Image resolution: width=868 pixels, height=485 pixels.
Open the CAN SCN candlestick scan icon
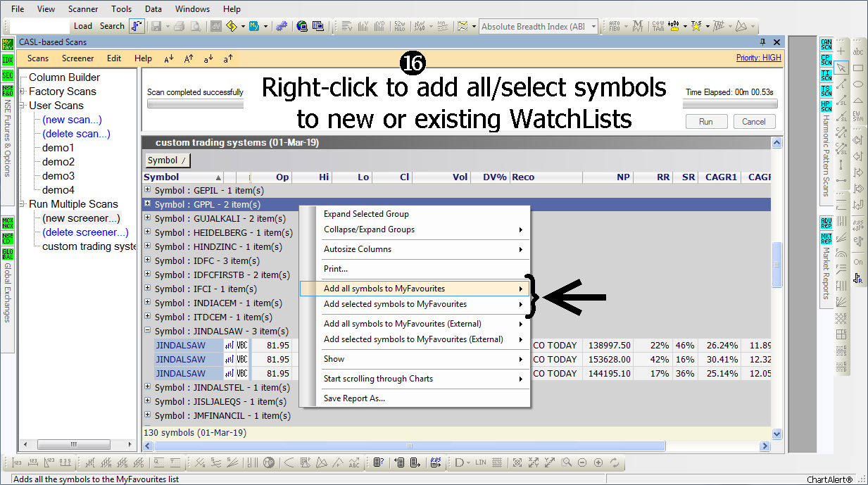pyautogui.click(x=826, y=44)
